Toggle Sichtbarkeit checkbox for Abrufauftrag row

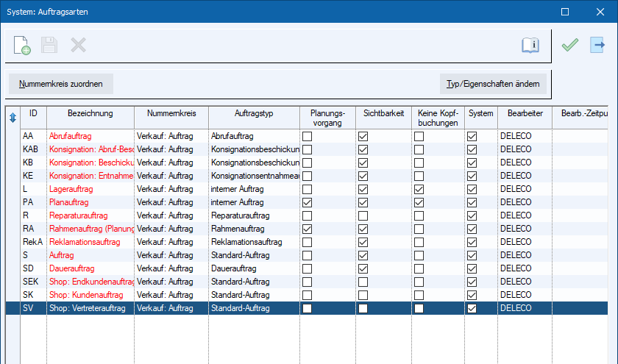coord(363,136)
